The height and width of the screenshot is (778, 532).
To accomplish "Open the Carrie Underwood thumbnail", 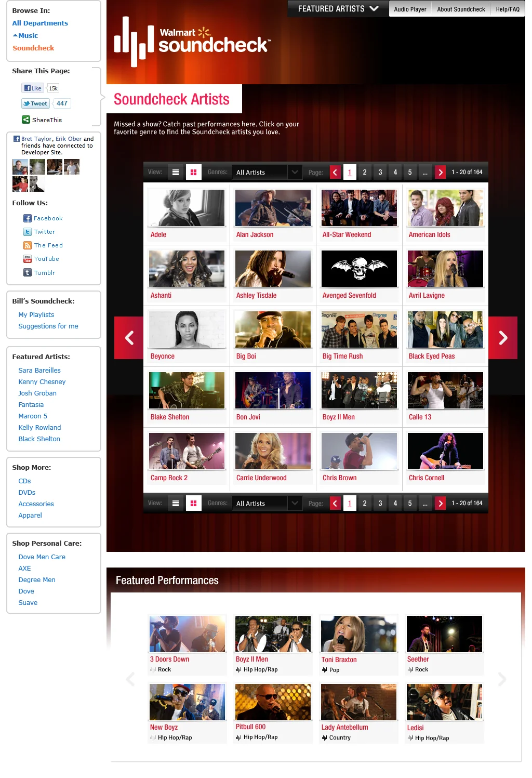I will pos(273,451).
